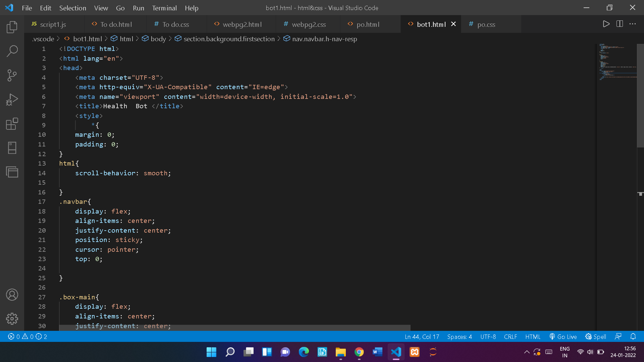The width and height of the screenshot is (644, 362).
Task: Toggle the Go Live server
Action: tap(563, 337)
